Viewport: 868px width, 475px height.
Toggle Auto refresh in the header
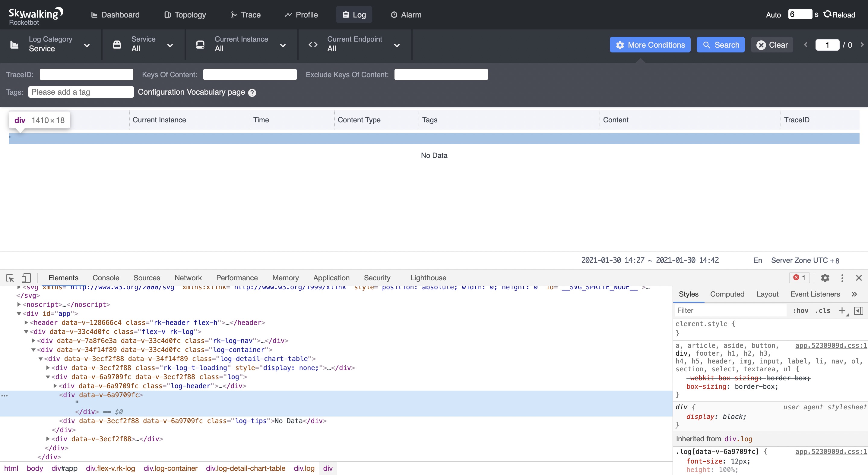773,15
